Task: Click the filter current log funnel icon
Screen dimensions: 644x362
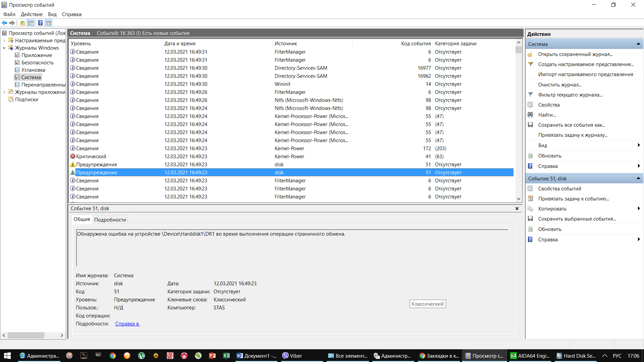Action: click(x=530, y=95)
